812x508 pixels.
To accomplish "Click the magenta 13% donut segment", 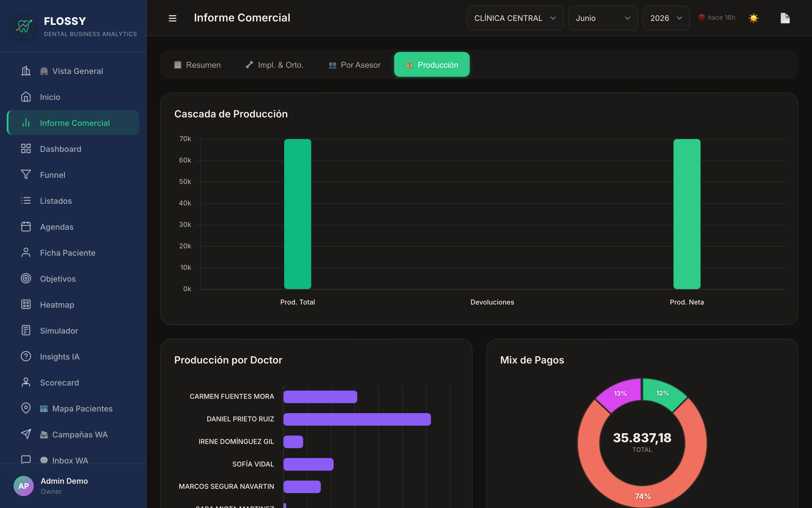I will (x=620, y=394).
